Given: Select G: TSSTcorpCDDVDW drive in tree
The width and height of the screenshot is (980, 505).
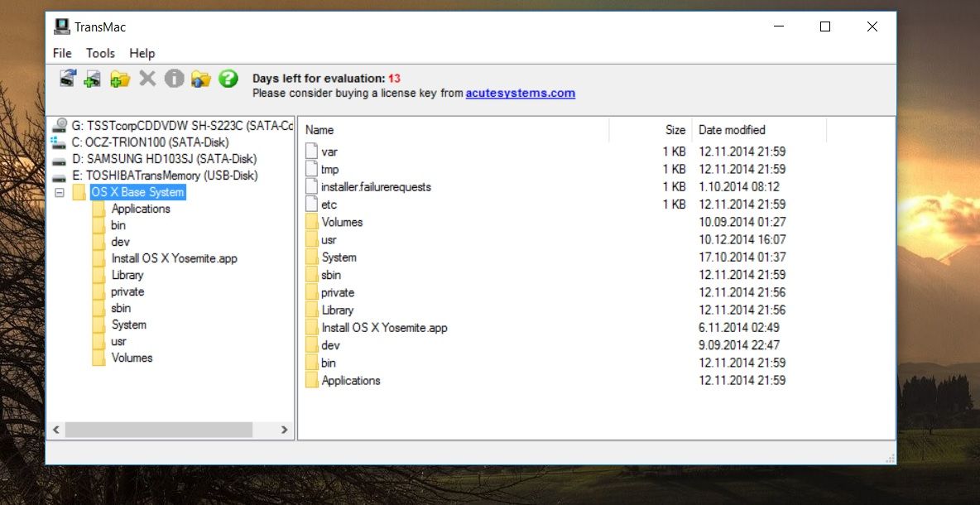Looking at the screenshot, I should coord(182,126).
